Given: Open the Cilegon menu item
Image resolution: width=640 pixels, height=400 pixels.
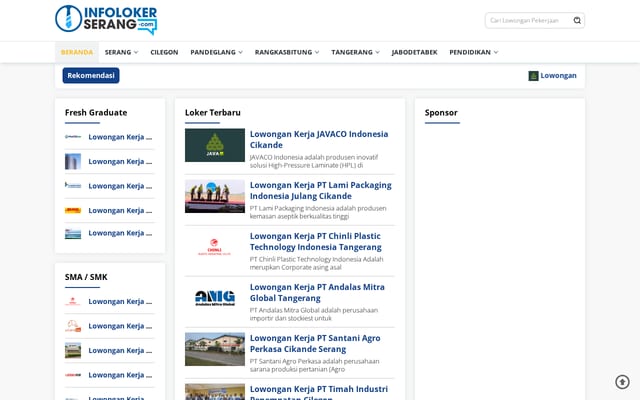Looking at the screenshot, I should coord(164,52).
